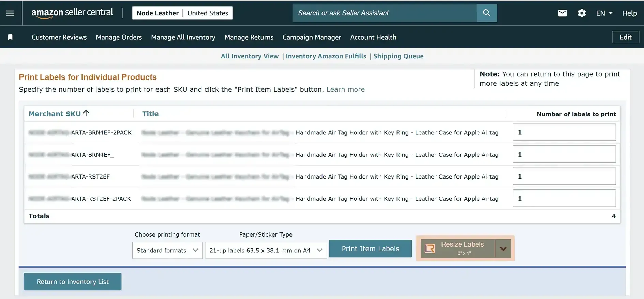
Task: Sort by Merchant SKU arrow icon
Action: coord(86,113)
